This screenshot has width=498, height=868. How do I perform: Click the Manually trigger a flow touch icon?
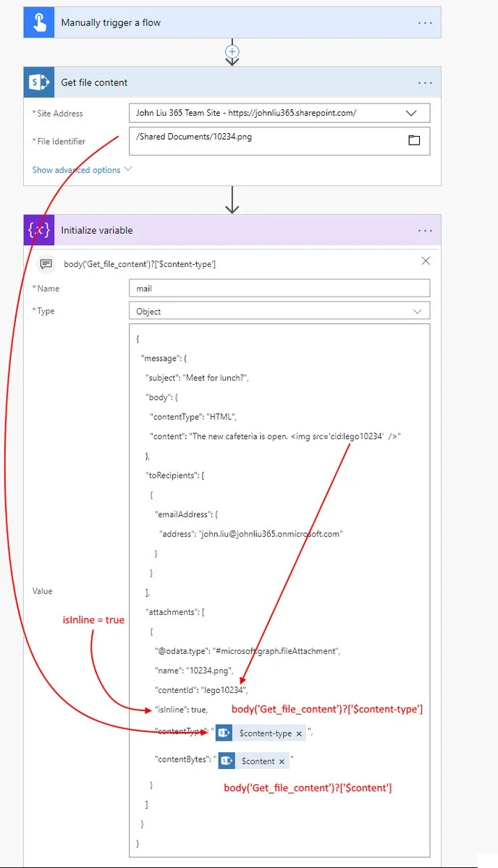pyautogui.click(x=38, y=22)
